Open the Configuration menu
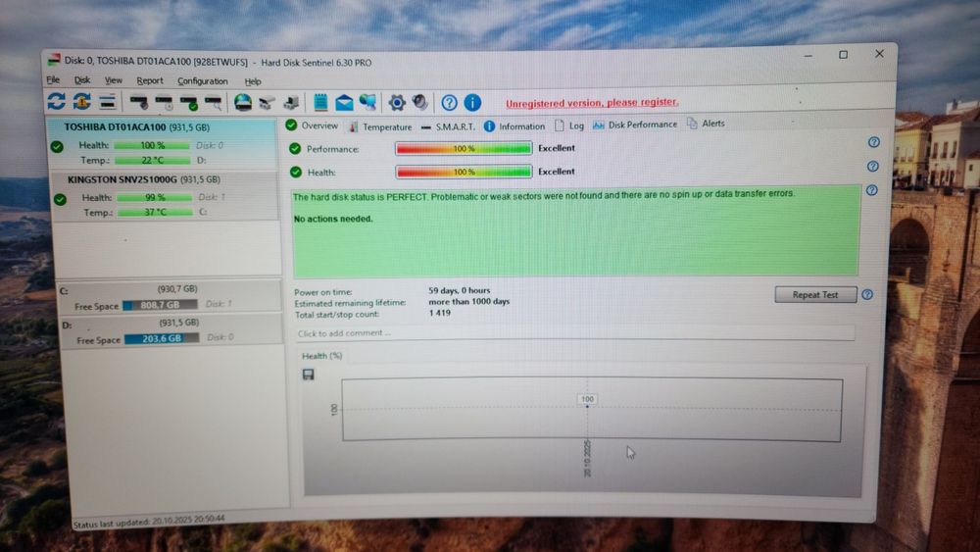The width and height of the screenshot is (980, 552). [203, 81]
